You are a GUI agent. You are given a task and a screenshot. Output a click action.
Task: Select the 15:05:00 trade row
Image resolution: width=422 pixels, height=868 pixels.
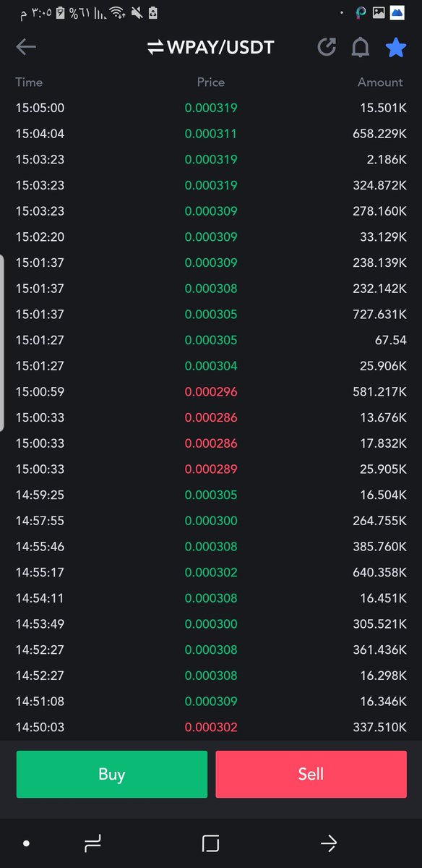point(211,108)
